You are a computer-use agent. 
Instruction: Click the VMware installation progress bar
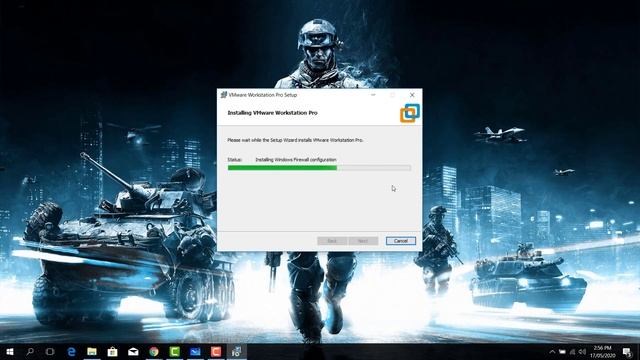click(x=319, y=168)
